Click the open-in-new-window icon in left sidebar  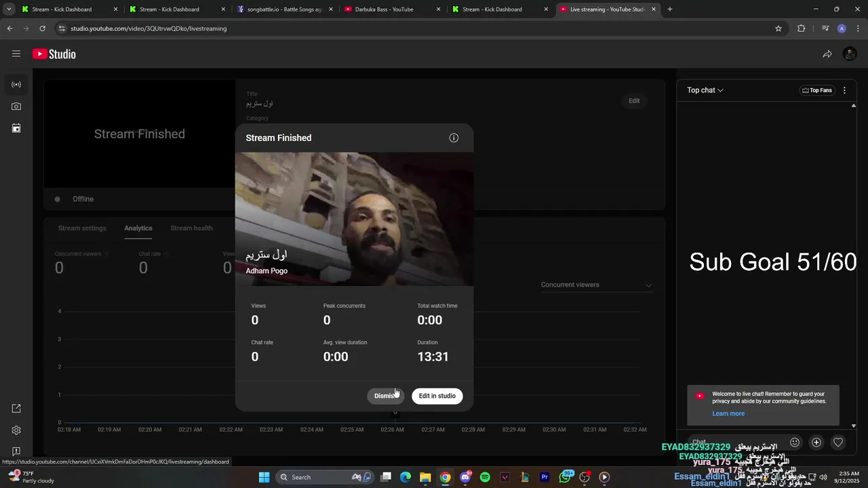click(x=16, y=409)
